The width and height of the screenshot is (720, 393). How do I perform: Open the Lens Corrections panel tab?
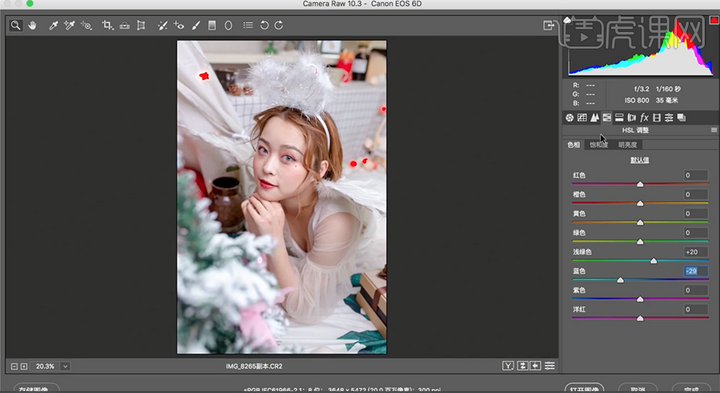click(632, 118)
